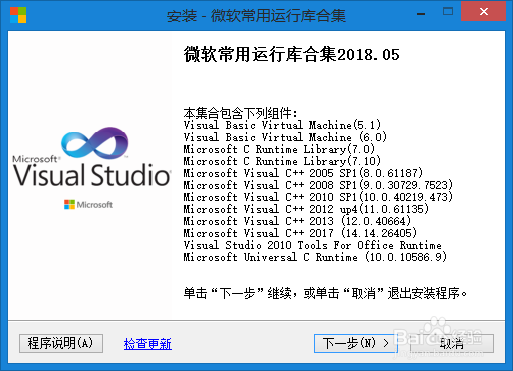Cancel installation with 取消 button
This screenshot has height=371, width=513.
click(x=452, y=343)
